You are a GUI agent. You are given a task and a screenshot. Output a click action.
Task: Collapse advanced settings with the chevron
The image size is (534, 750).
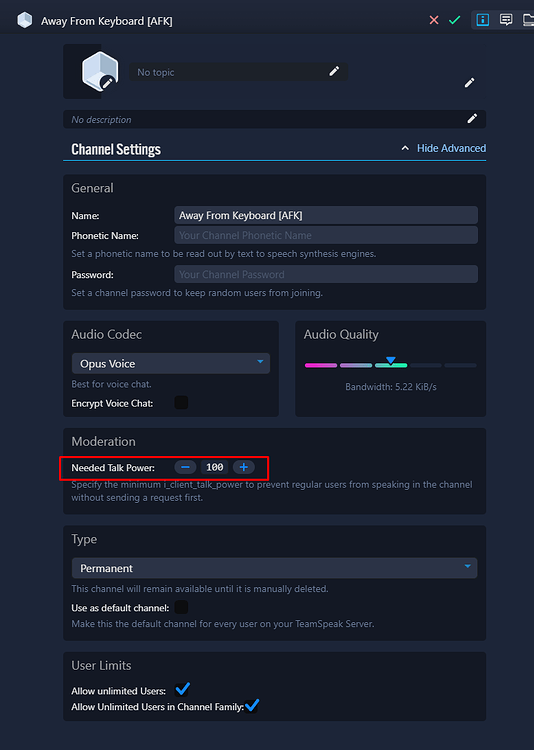[x=405, y=148]
